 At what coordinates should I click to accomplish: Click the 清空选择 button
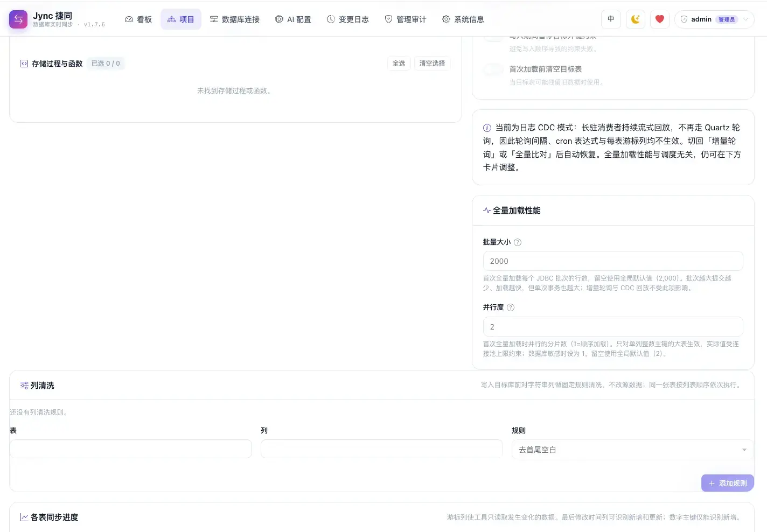tap(432, 64)
